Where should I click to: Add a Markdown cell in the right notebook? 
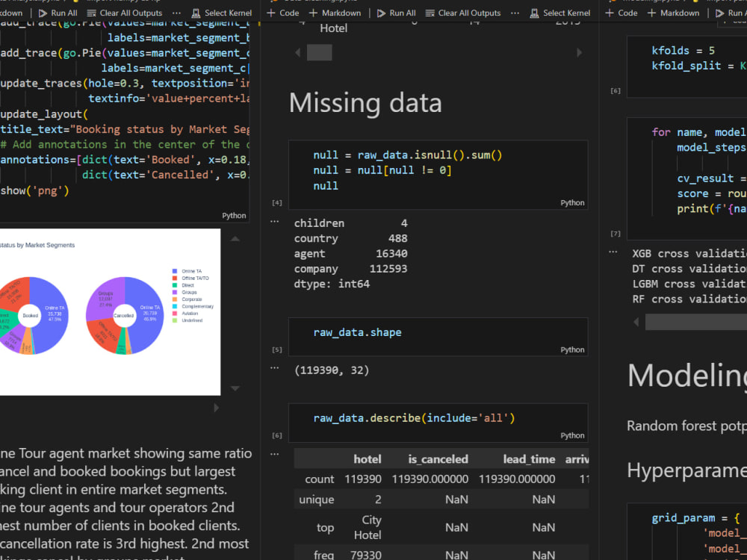tap(673, 13)
